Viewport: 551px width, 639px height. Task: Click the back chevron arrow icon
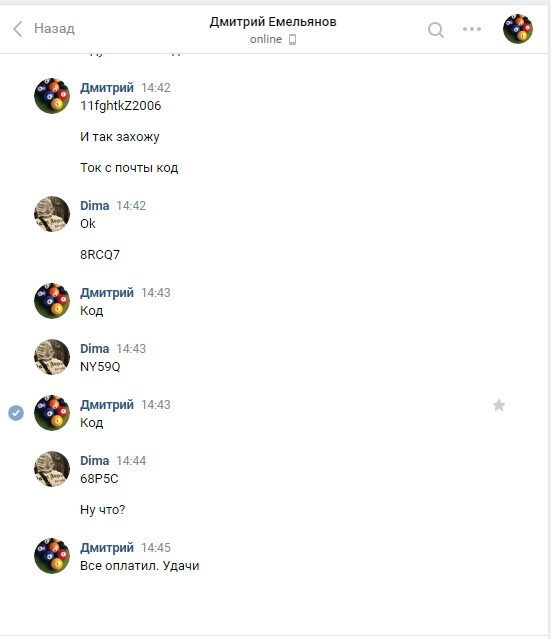18,29
